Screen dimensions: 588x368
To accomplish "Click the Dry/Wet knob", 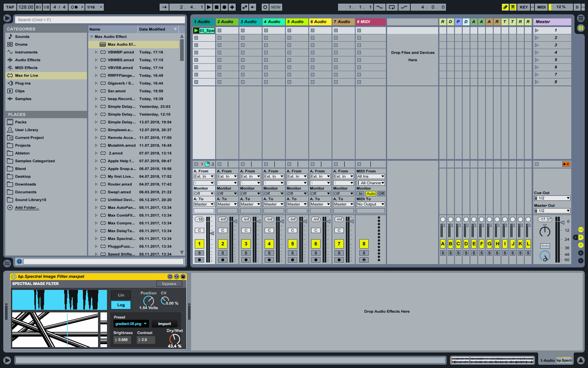I will pyautogui.click(x=174, y=339).
